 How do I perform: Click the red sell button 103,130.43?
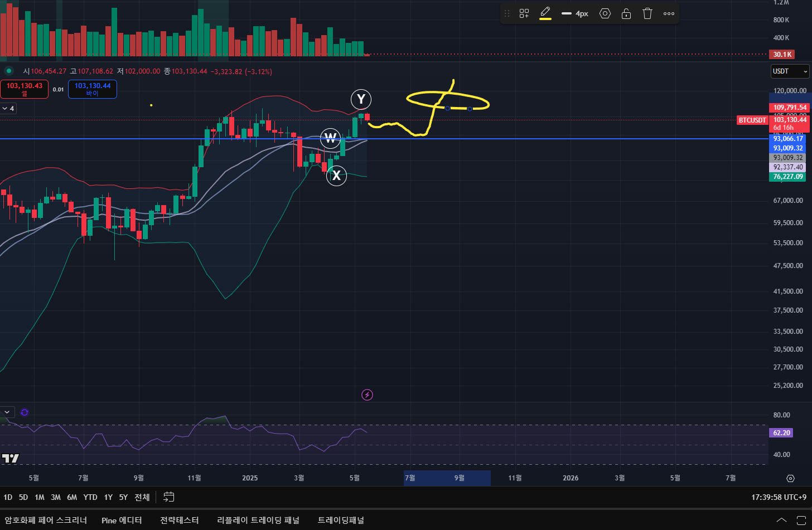(25, 89)
